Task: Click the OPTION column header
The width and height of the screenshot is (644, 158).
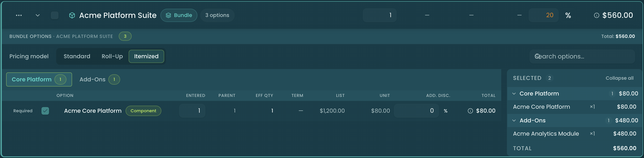Action: pos(65,96)
